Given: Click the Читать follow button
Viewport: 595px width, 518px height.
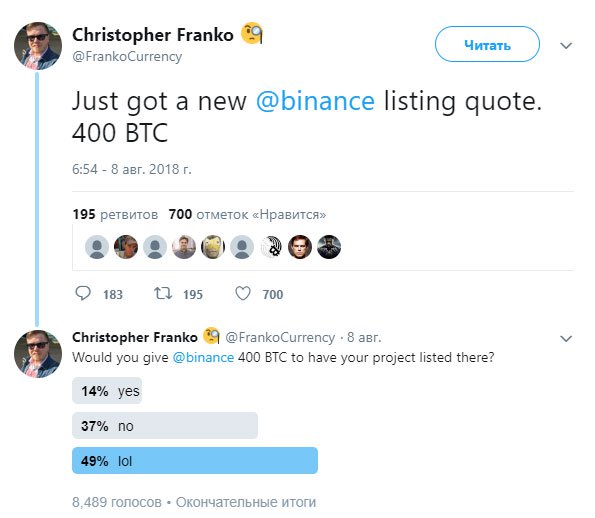Looking at the screenshot, I should [x=487, y=44].
